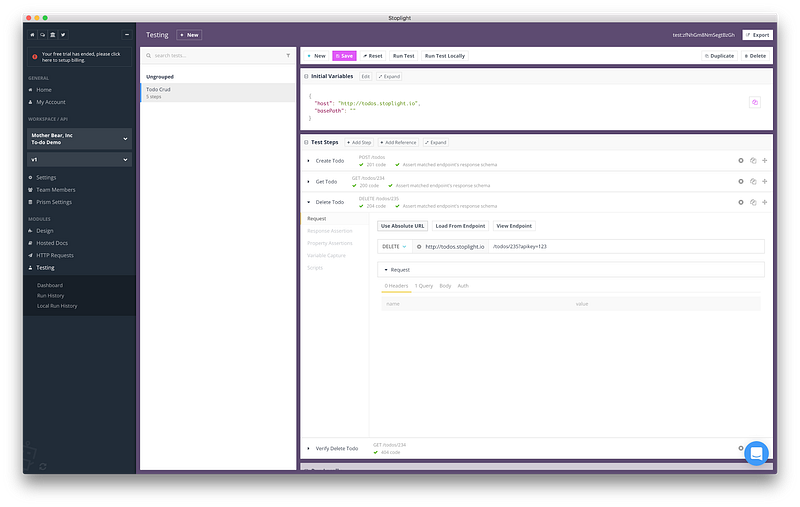Open Run History under Testing
This screenshot has width=800, height=507.
[x=51, y=296]
